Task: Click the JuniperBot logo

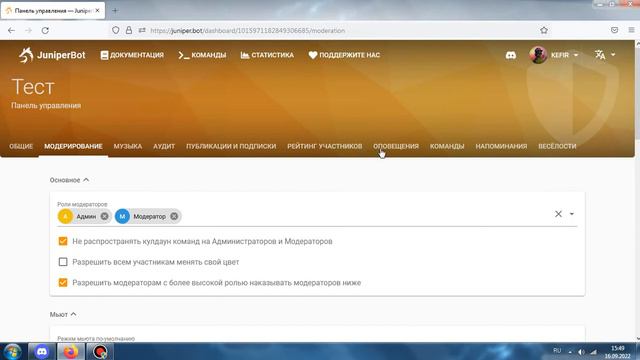Action: coord(52,55)
